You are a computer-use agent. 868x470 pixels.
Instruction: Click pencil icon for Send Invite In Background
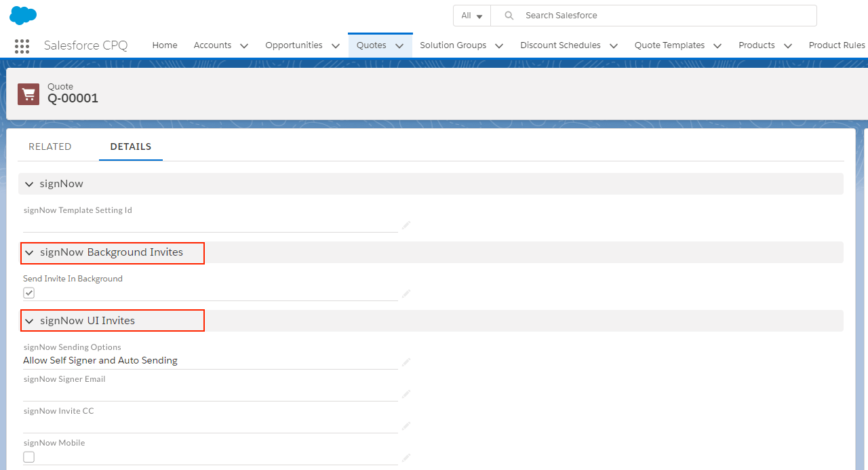point(406,293)
